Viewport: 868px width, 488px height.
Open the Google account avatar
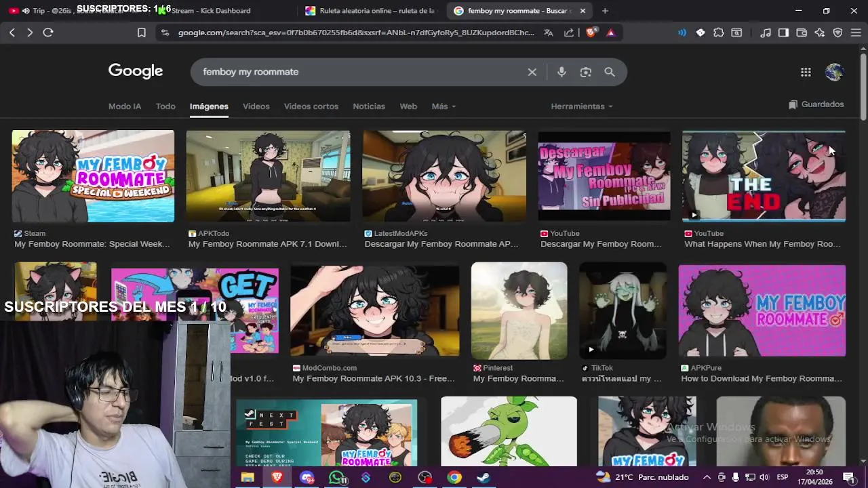(x=835, y=72)
